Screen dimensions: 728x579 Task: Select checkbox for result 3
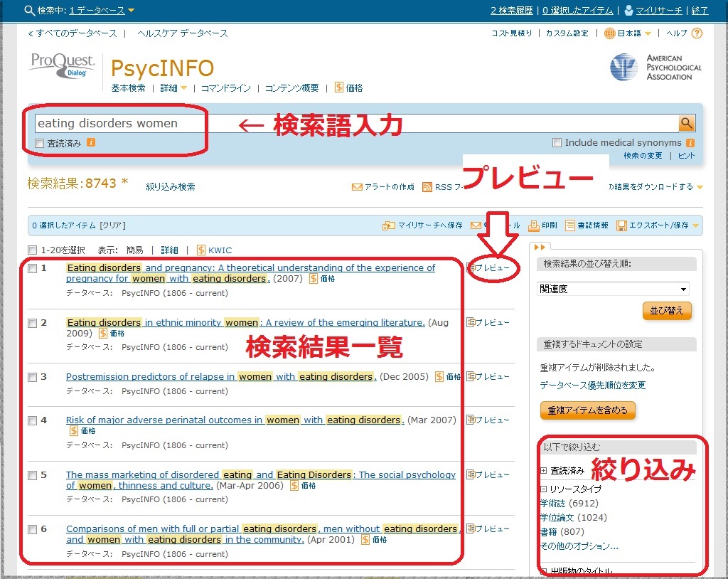(33, 377)
